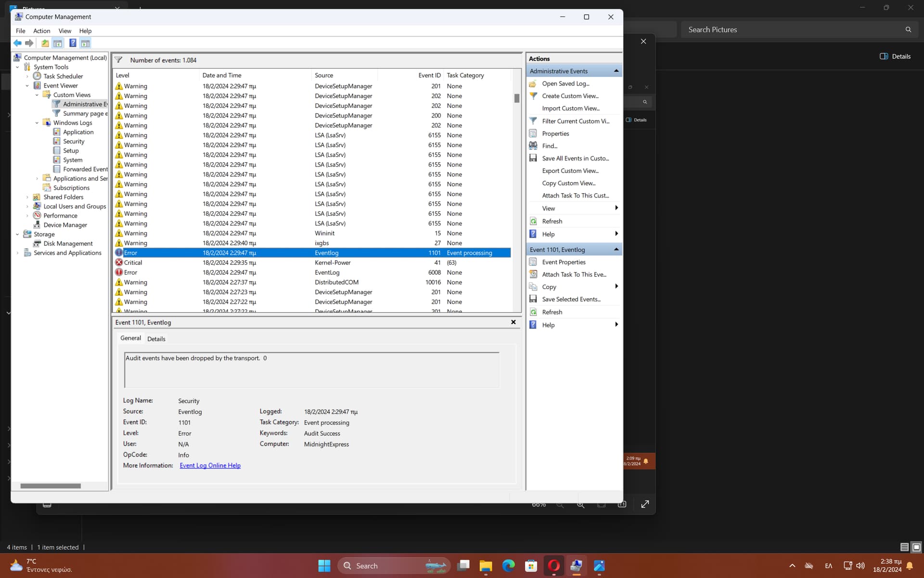The image size is (924, 578).
Task: Open Microsoft Edge from the taskbar
Action: coord(508,566)
